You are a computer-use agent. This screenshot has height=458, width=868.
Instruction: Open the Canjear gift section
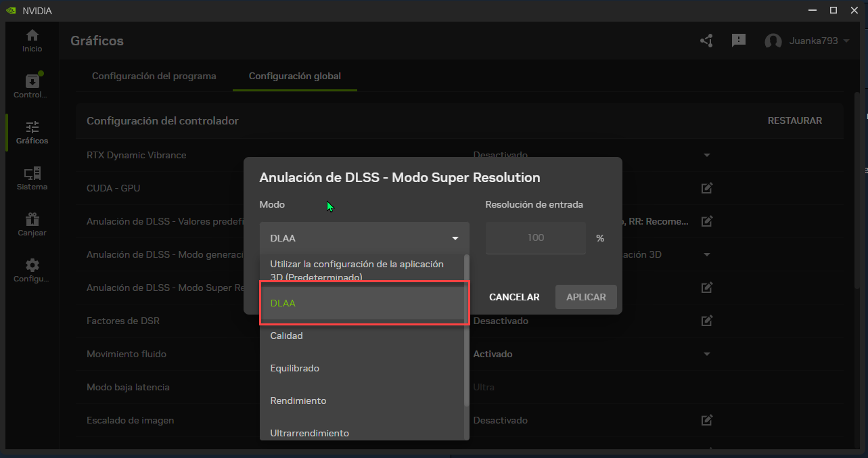(x=32, y=225)
